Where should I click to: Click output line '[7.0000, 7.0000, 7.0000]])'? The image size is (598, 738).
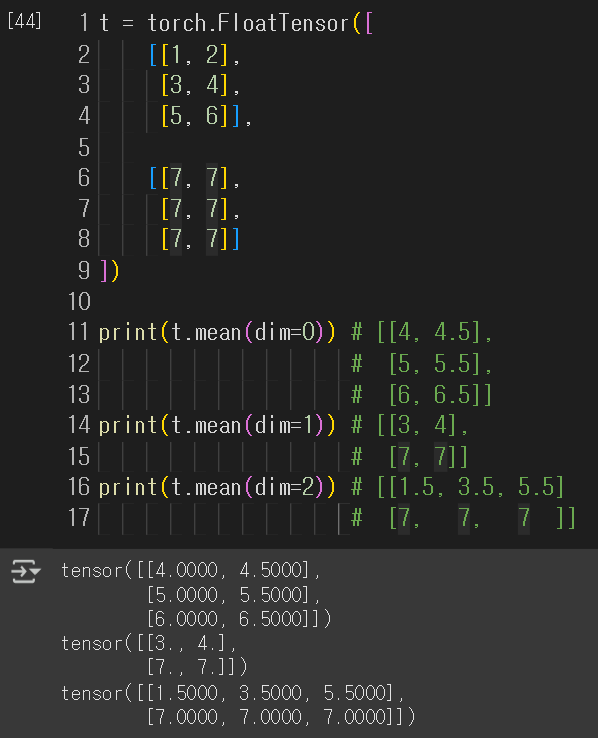(x=281, y=717)
